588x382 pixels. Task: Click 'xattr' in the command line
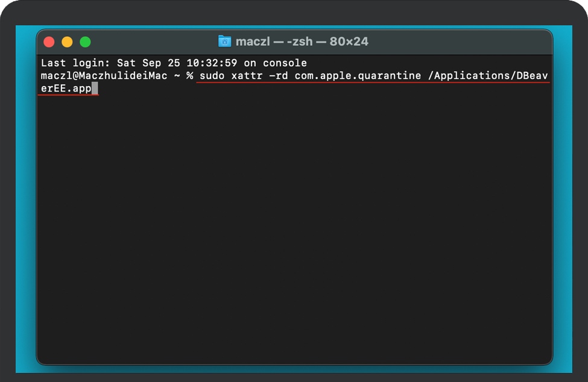click(247, 76)
